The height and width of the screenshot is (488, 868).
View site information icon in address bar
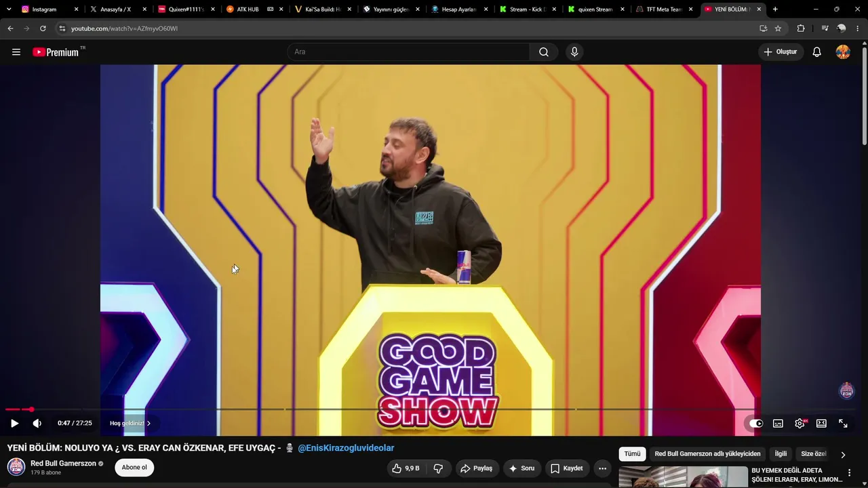[62, 28]
